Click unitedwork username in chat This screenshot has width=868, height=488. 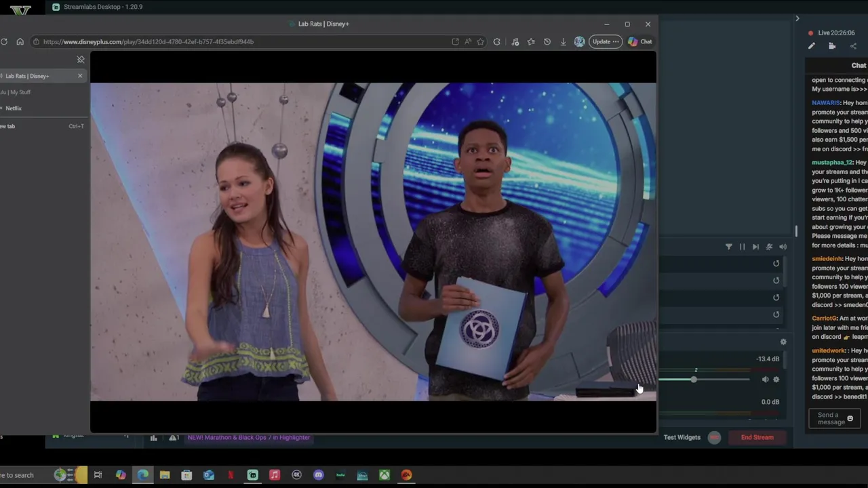(829, 351)
